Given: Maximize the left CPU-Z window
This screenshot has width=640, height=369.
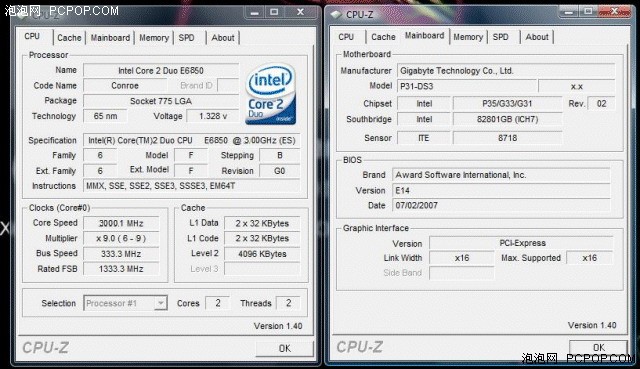Looking at the screenshot, I should pyautogui.click(x=274, y=12).
